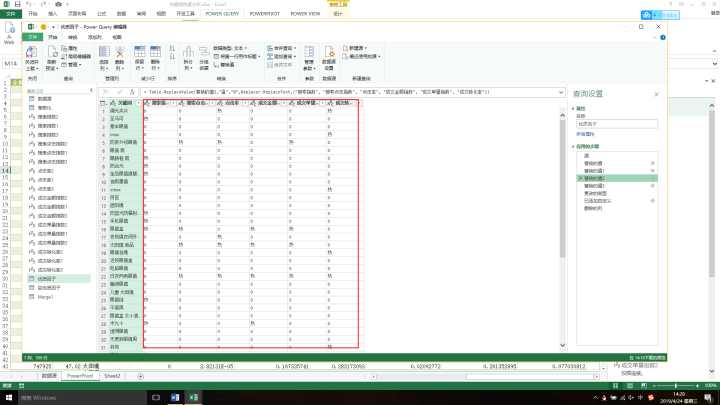Image resolution: width=720 pixels, height=405 pixels.
Task: Open Advanced Editor from query group
Action: click(77, 56)
